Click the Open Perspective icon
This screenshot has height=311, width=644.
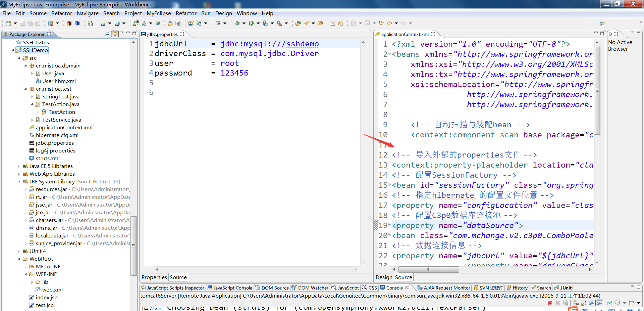tap(602, 24)
